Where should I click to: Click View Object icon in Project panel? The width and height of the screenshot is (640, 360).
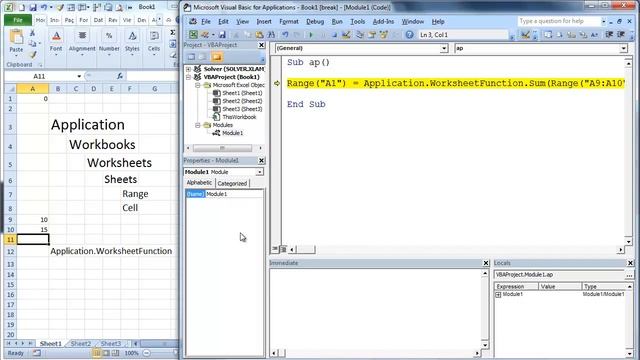point(202,57)
